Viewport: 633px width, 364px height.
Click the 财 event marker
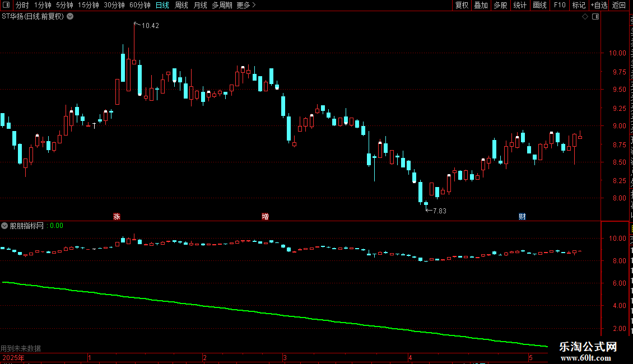click(522, 217)
